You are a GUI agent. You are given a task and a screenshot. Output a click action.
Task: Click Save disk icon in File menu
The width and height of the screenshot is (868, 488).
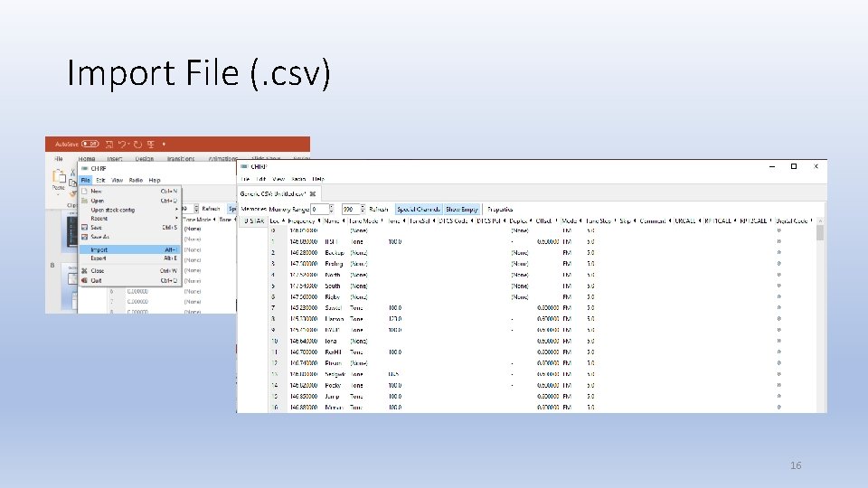(84, 228)
